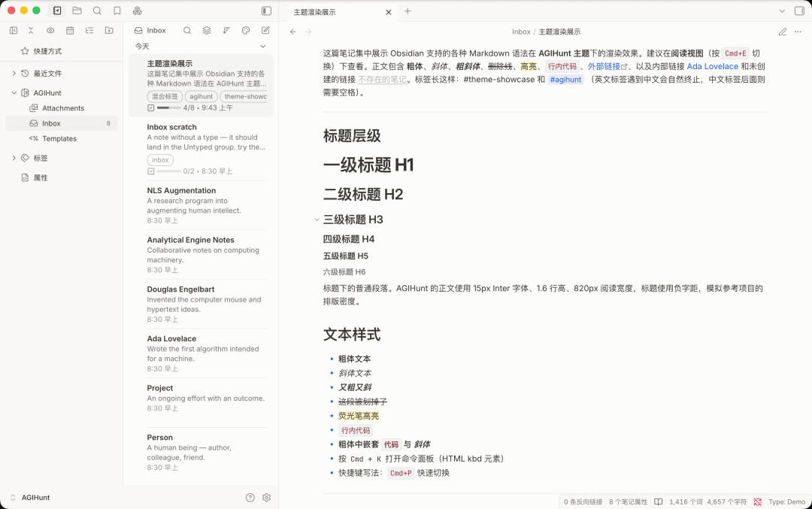Click the reorder root items list icon

(89, 31)
